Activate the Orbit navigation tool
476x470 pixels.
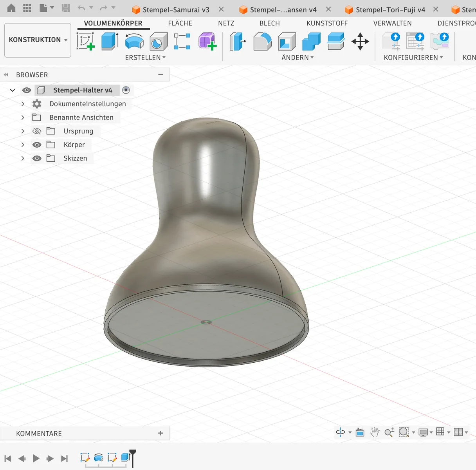click(340, 432)
